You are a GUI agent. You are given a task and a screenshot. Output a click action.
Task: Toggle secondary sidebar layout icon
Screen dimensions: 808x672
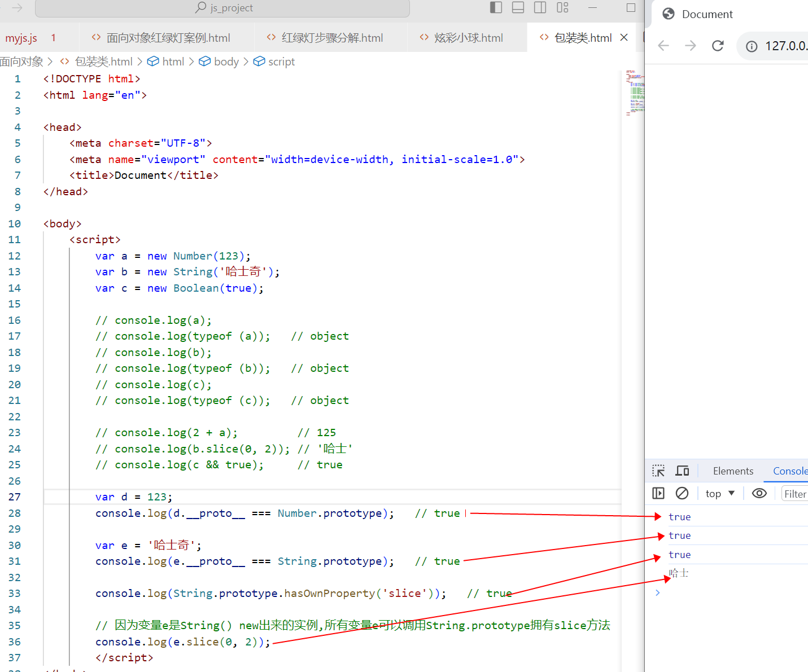tap(540, 7)
